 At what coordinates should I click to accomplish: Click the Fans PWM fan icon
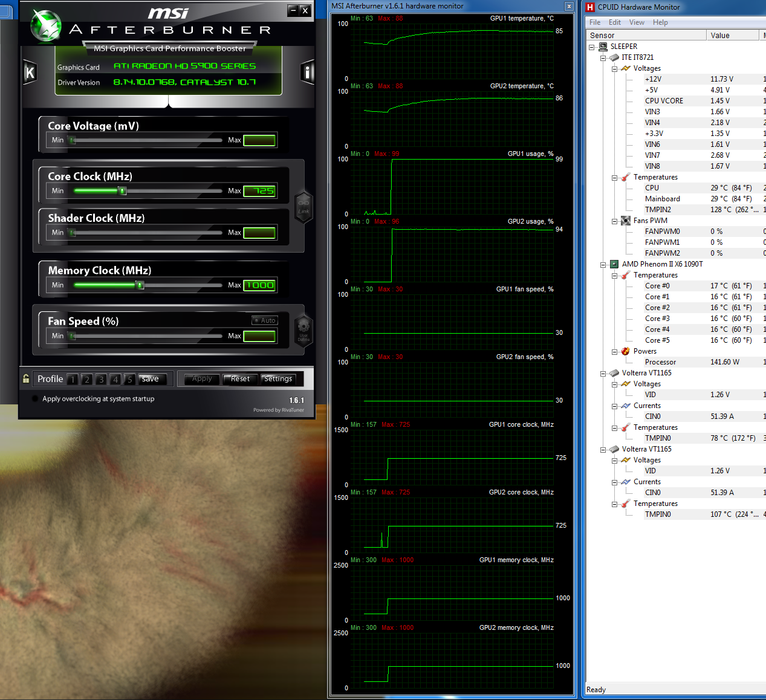626,221
